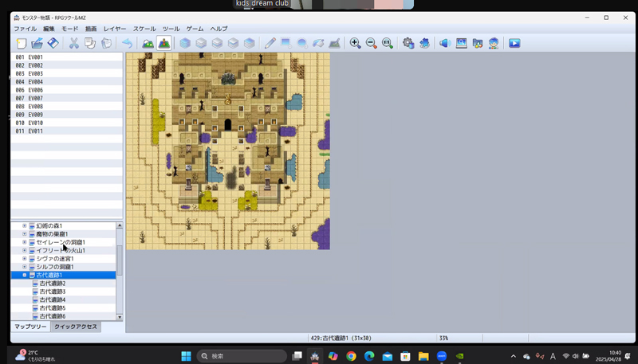This screenshot has width=638, height=364.
Task: Click the taskbar 検索 search box
Action: tap(242, 356)
